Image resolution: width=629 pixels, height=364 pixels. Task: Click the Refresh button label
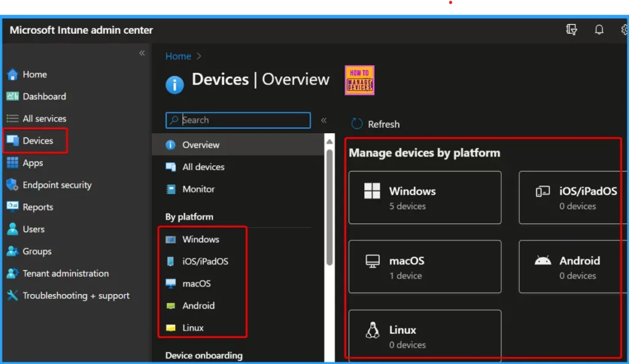click(383, 124)
